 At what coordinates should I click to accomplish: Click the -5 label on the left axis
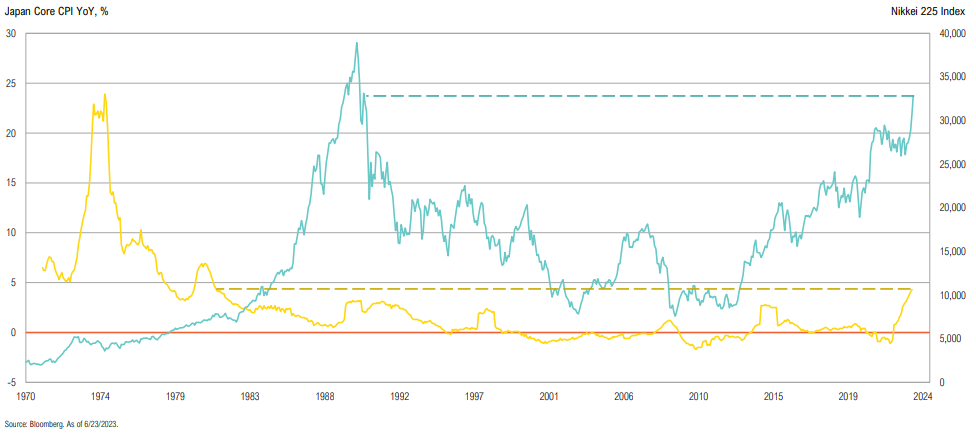click(x=12, y=382)
